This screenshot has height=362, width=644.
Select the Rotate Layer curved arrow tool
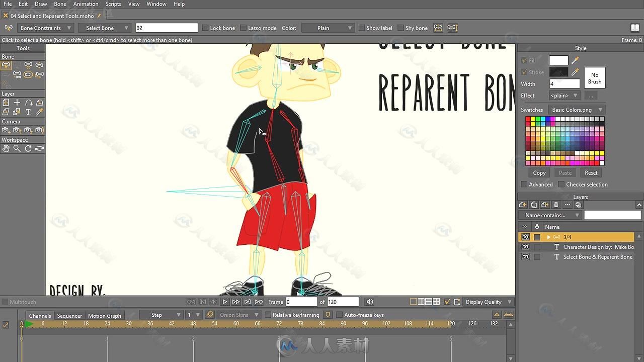click(28, 103)
